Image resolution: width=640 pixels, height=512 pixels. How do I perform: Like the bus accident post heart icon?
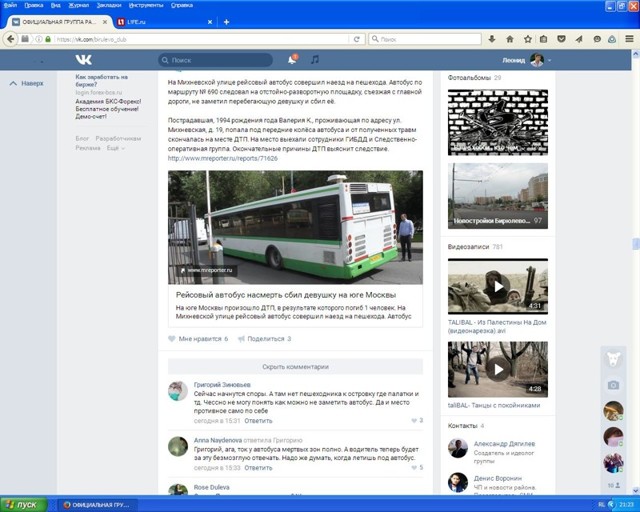click(172, 338)
